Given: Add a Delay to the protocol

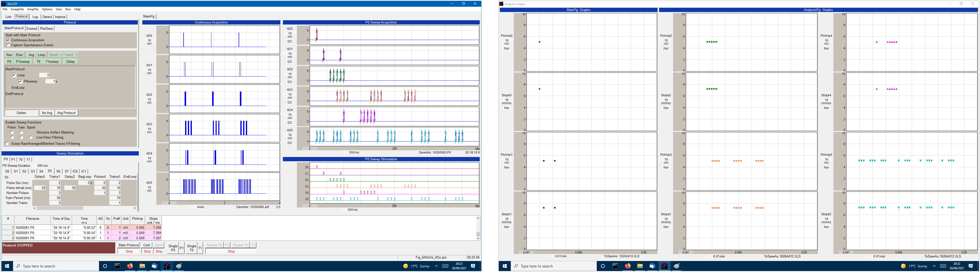Looking at the screenshot, I should click(x=70, y=61).
